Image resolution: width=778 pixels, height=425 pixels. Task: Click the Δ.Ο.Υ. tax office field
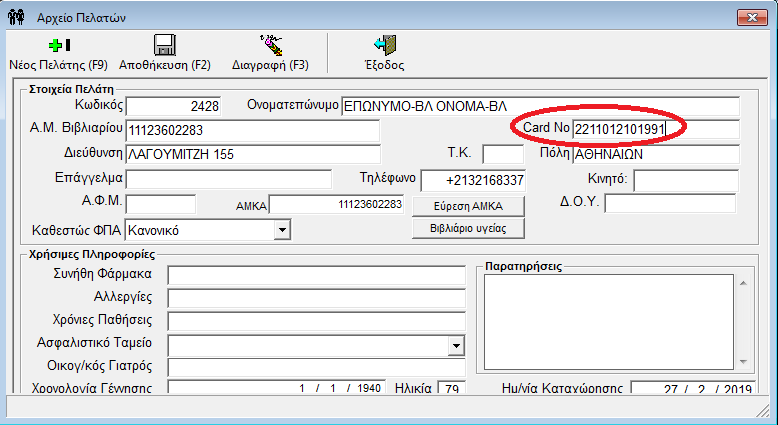point(670,204)
